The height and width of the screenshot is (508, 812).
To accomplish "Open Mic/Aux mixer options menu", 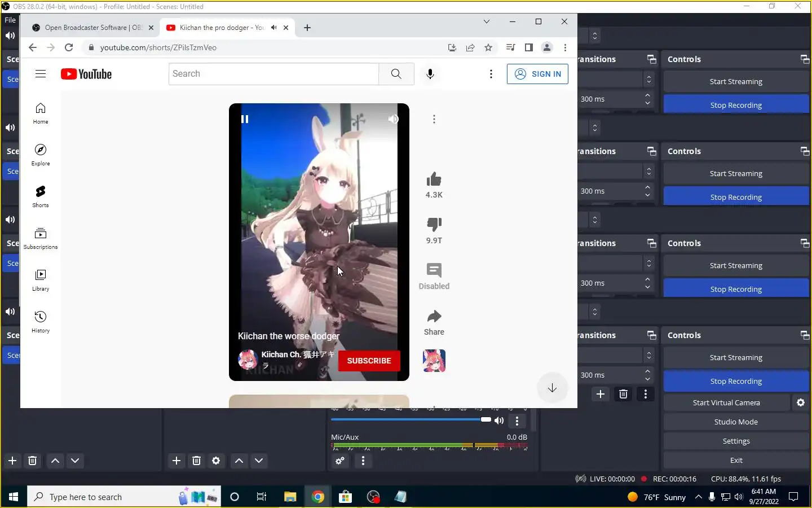I will point(363,461).
